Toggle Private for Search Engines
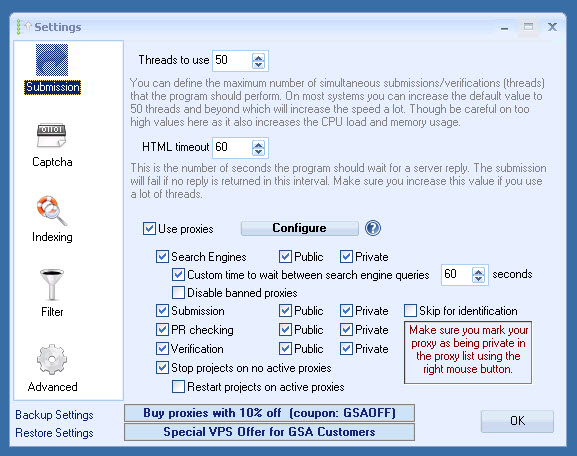This screenshot has width=577, height=456. pos(346,257)
